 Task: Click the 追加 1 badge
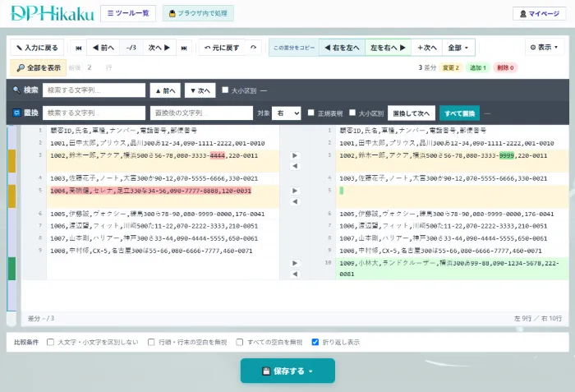point(478,67)
